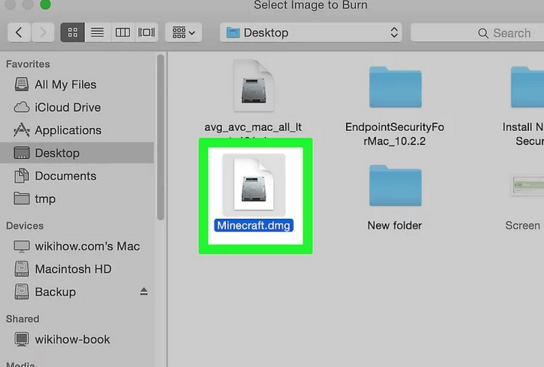Click the Devices section header
Image resolution: width=544 pixels, height=367 pixels.
(x=25, y=226)
